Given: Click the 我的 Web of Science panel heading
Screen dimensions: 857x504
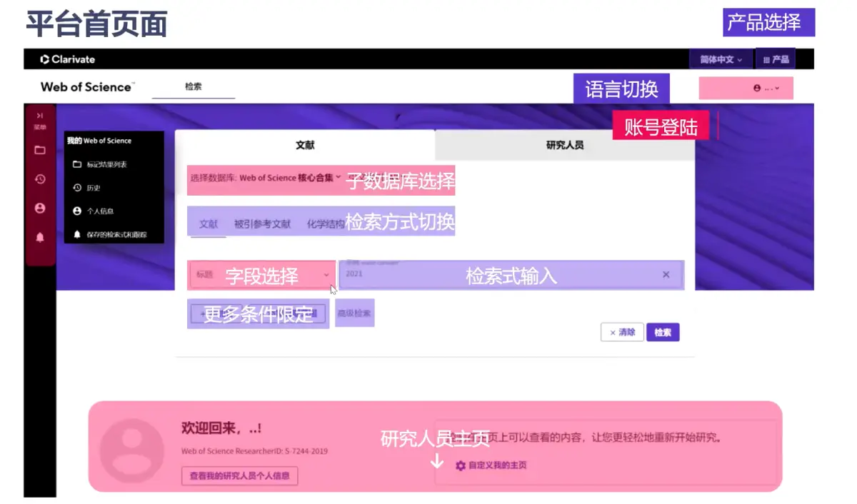Looking at the screenshot, I should coord(99,141).
